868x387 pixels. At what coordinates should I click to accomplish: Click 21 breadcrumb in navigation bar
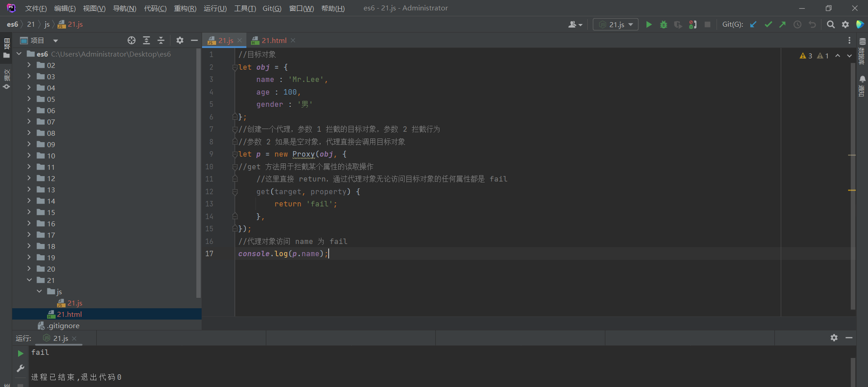coord(31,24)
